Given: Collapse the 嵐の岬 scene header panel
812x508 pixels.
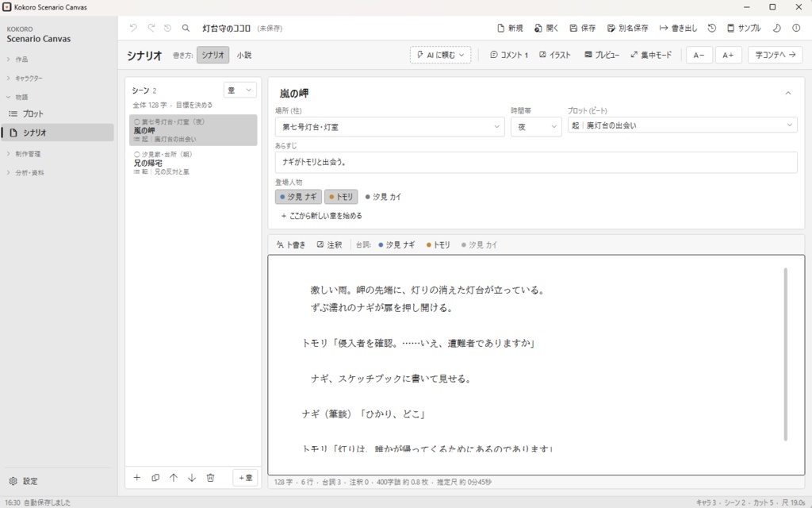Looking at the screenshot, I should (788, 94).
